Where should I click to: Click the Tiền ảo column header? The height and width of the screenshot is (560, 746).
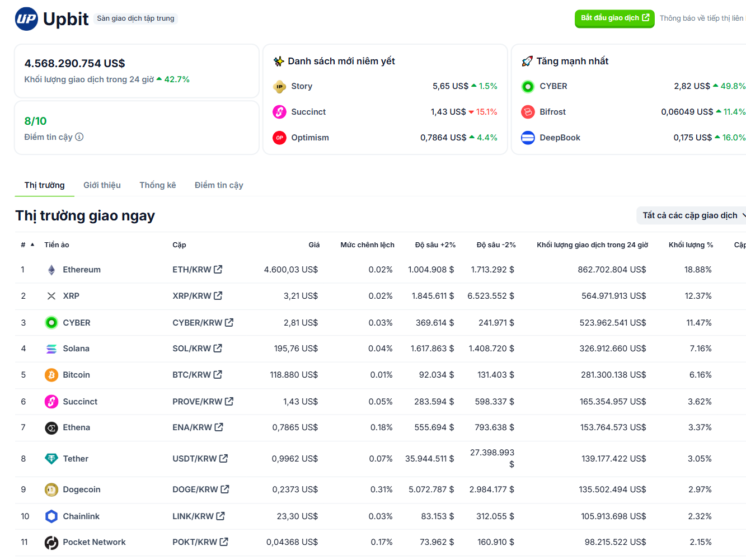(x=57, y=245)
